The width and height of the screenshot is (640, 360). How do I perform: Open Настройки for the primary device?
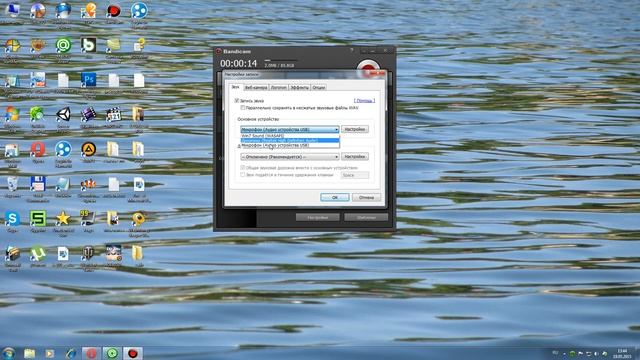click(x=355, y=129)
